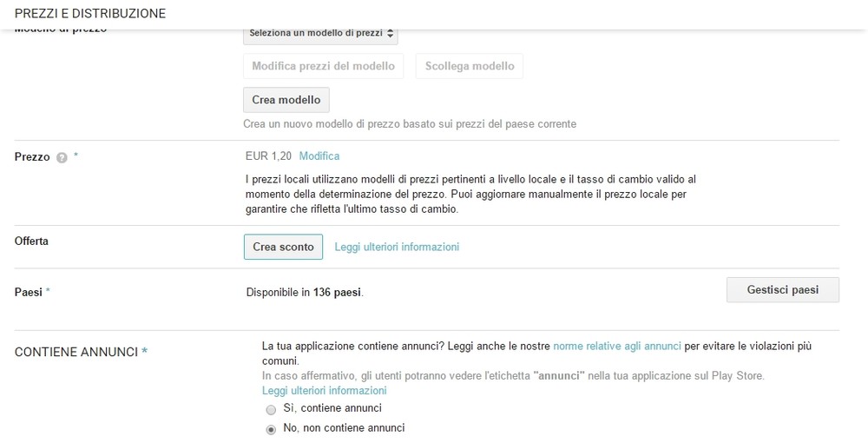Click the 'Offerta' row label
Viewport: 868px width, 443px height.
point(31,241)
